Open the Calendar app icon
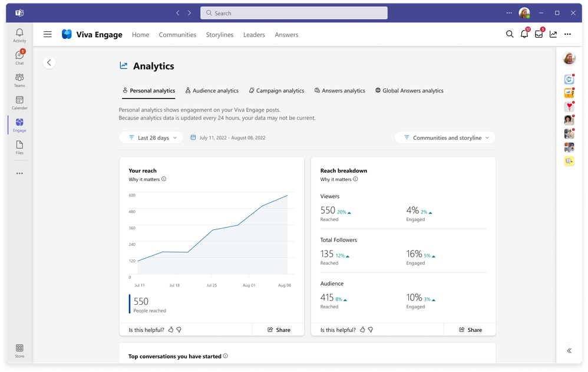Viewport: 588px width, 372px height. point(19,103)
